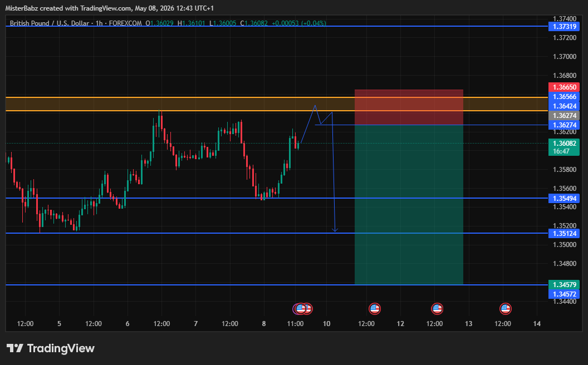
Task: Click the blue 1.36274 entry price label
Action: pos(564,125)
